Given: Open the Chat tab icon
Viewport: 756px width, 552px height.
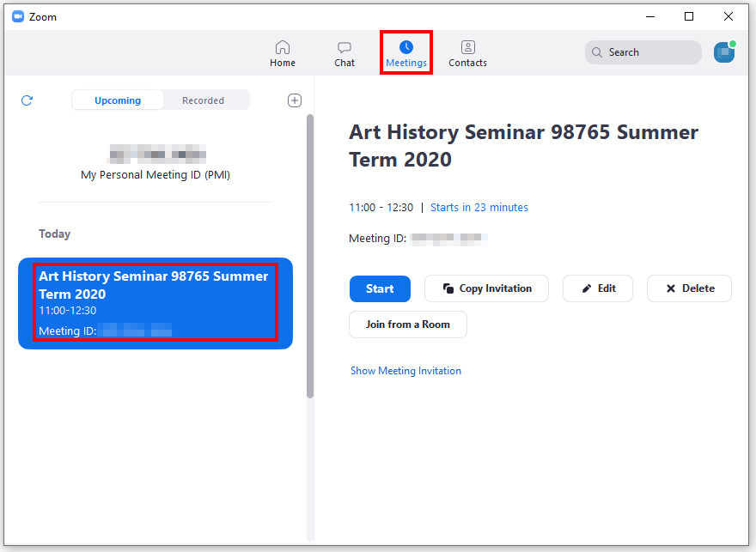Looking at the screenshot, I should click(x=344, y=47).
